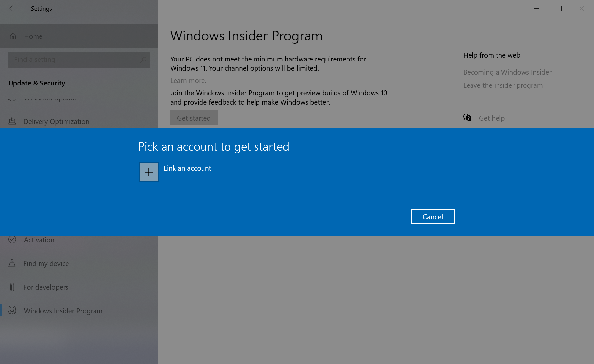Screen dimensions: 594x364
Task: Click the Windows Insider Program cat icon
Action: point(12,311)
